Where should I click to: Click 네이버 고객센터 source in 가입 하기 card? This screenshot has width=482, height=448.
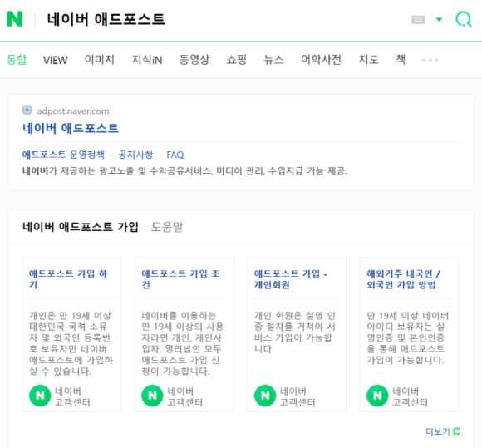(x=72, y=396)
